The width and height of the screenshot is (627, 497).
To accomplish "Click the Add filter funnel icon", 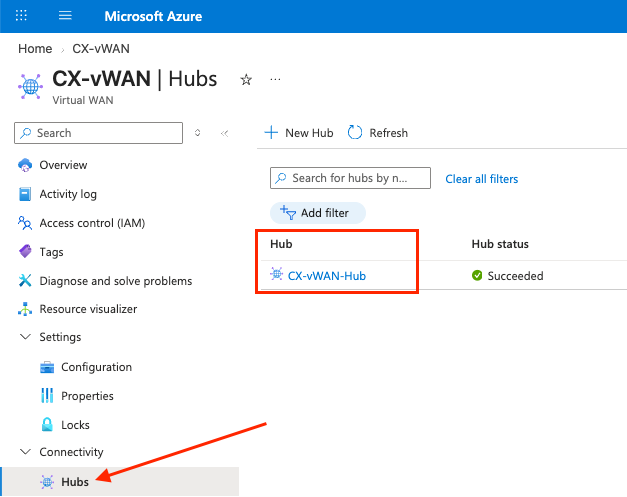I will 288,212.
